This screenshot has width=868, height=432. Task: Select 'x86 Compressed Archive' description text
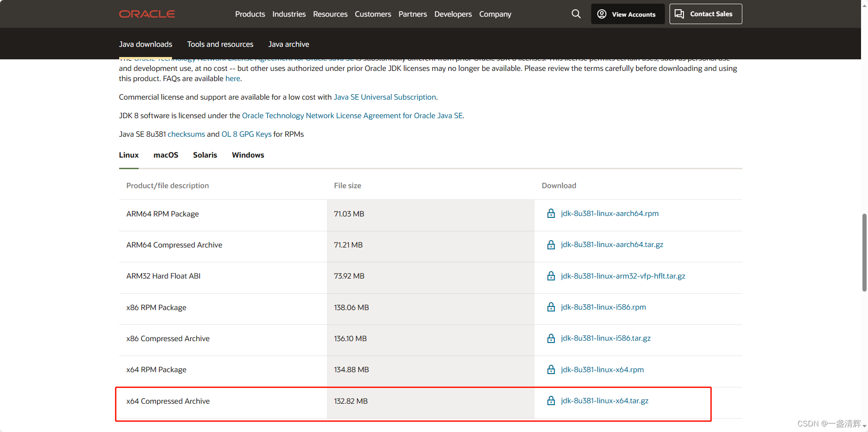coord(168,338)
